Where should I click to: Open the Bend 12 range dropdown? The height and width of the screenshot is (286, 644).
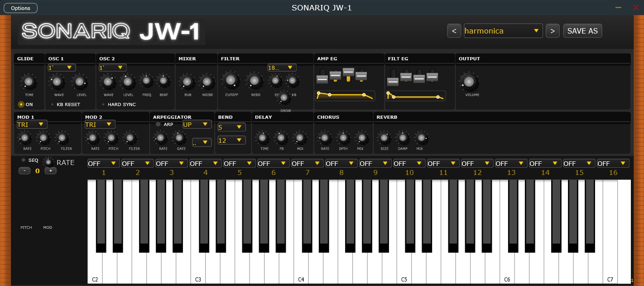231,141
